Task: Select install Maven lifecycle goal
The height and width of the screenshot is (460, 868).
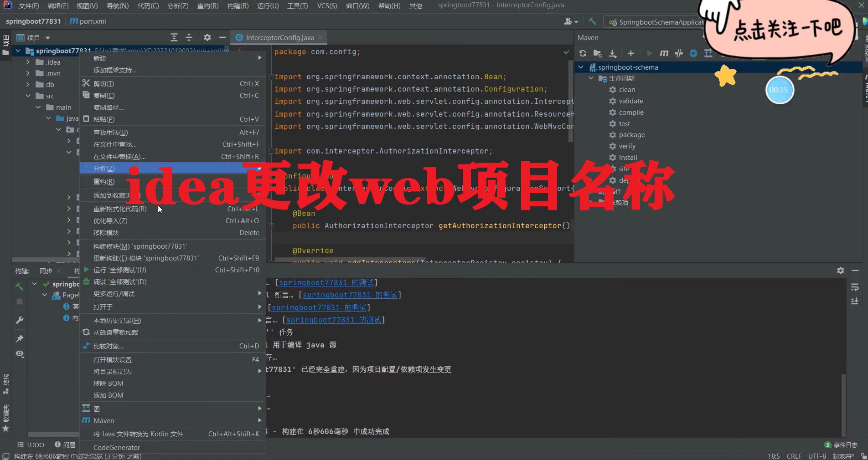Action: [x=628, y=157]
